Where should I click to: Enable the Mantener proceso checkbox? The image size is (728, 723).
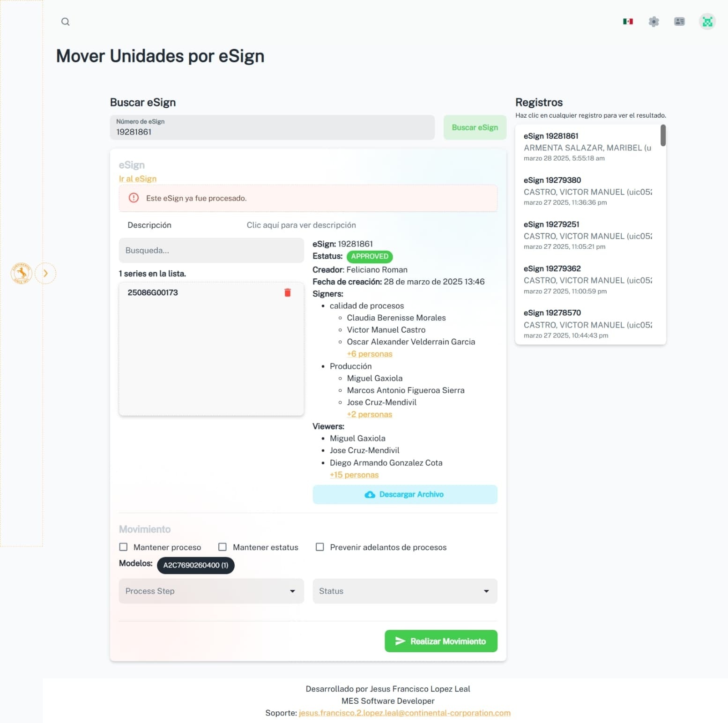(x=124, y=547)
